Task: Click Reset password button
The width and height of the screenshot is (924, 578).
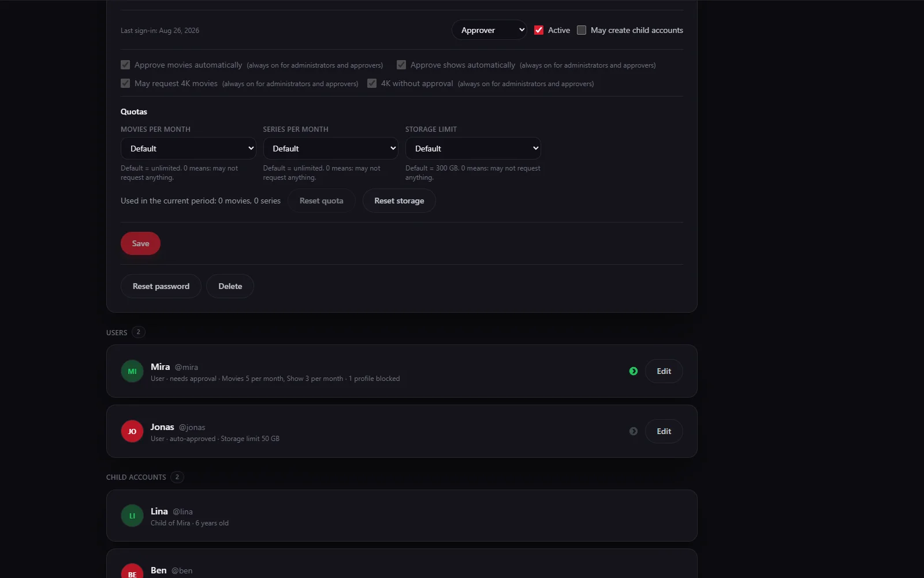Action: 161,286
